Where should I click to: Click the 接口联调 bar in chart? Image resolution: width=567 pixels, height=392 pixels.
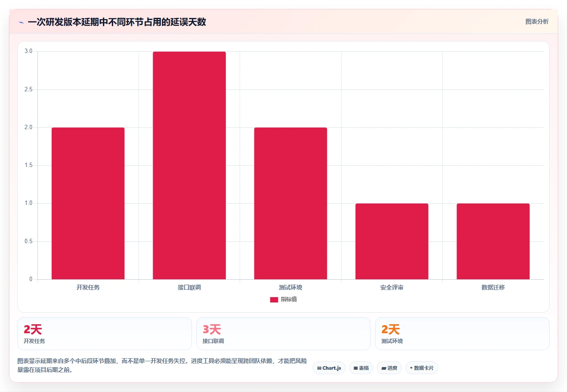tap(189, 166)
